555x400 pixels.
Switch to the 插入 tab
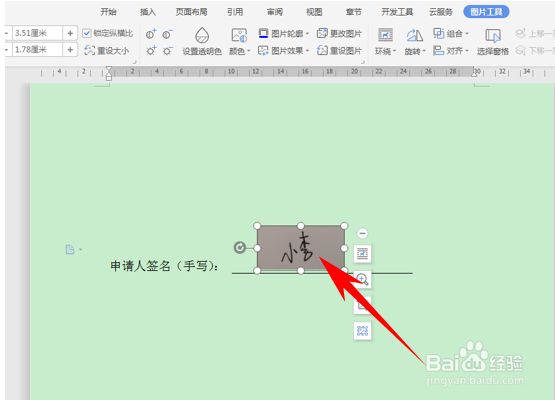(148, 12)
